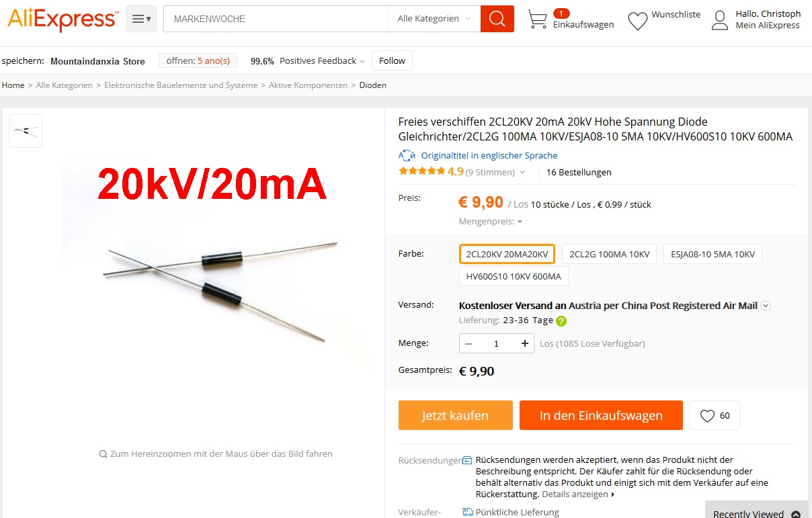
Task: Click the orange search magnifier button
Action: (497, 19)
